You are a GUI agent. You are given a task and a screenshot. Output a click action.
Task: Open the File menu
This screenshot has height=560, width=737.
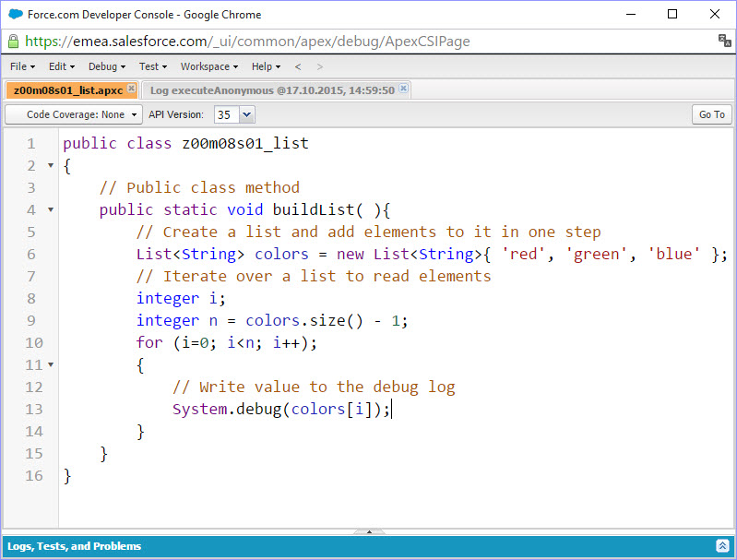point(22,66)
